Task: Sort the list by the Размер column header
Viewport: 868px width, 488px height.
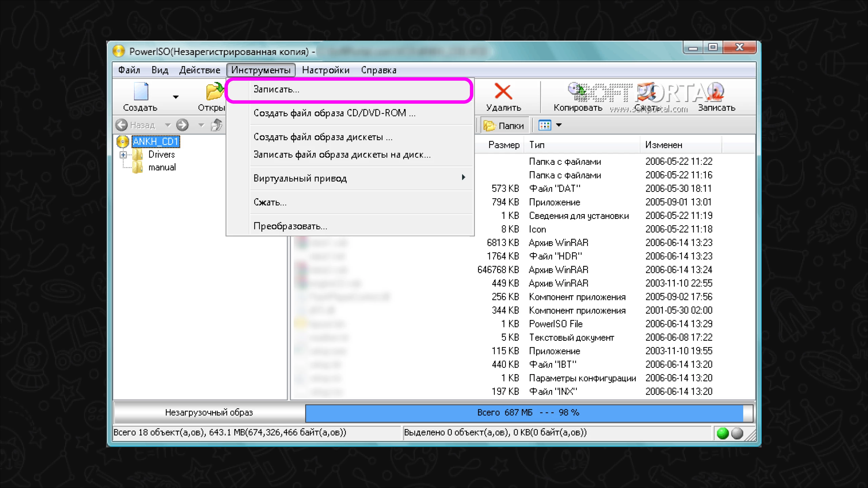Action: pos(504,145)
